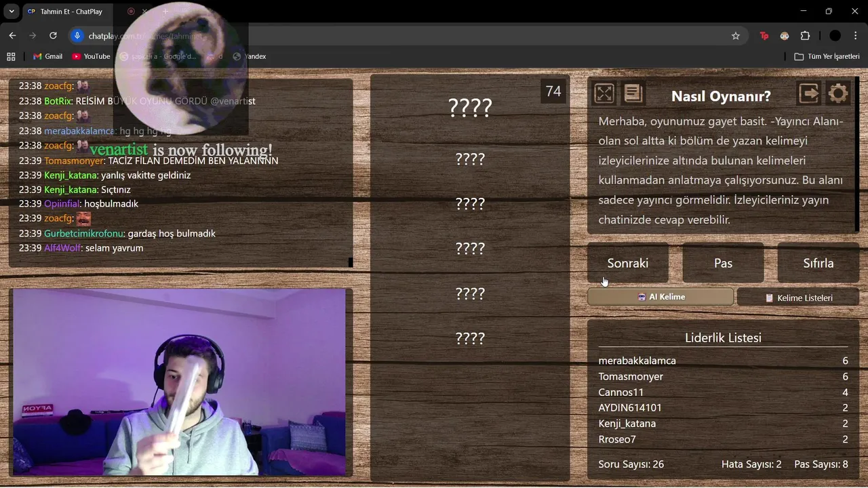Click the Liderlik Listesi heading
Viewport: 868px width, 488px height.
click(x=723, y=338)
